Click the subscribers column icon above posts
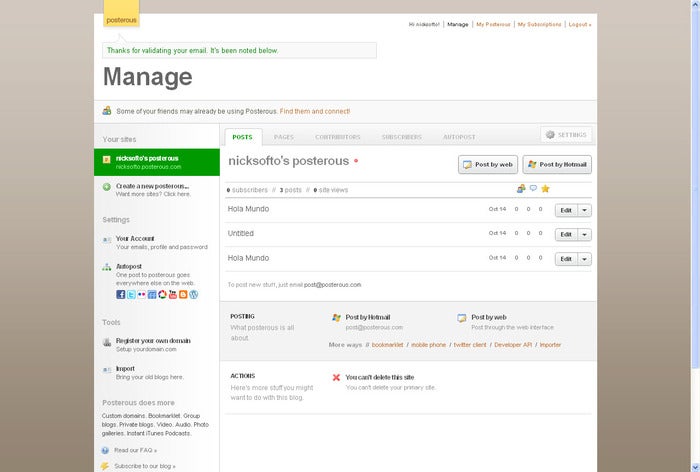Screen dimensions: 700x472 [521, 188]
